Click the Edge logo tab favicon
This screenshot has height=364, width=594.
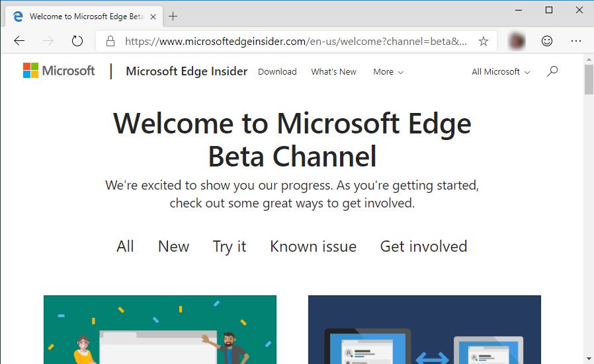(x=18, y=17)
